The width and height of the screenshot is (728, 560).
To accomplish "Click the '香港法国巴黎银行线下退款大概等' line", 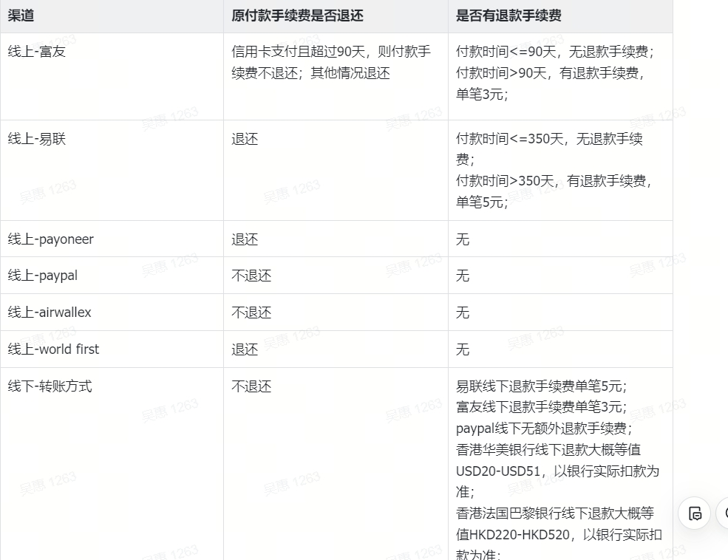I will point(555,513).
